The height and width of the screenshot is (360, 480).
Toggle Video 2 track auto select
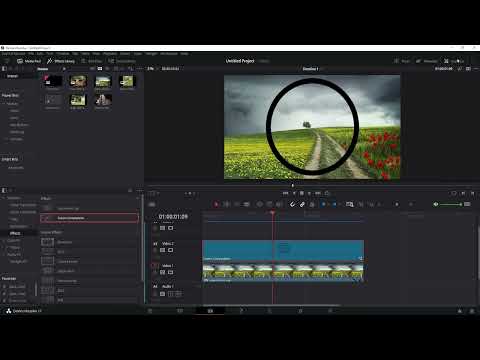pos(162,250)
